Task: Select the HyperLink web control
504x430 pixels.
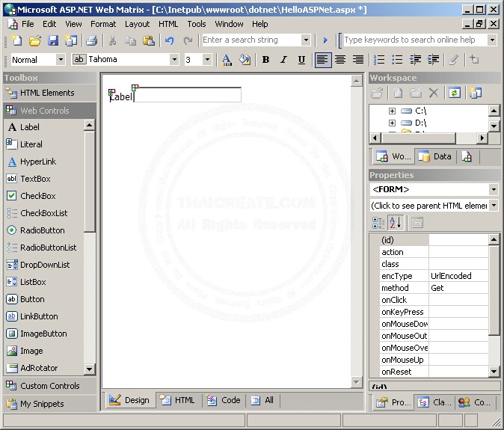Action: (x=31, y=162)
